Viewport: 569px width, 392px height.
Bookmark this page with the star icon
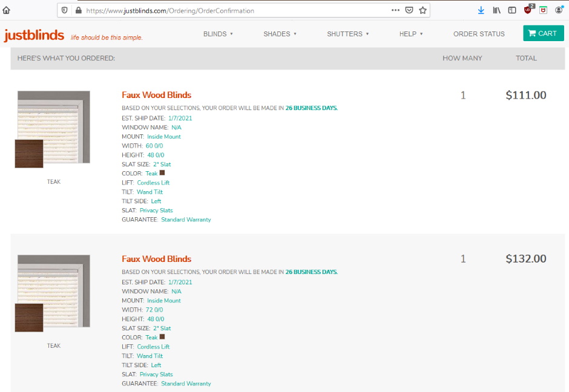pos(423,10)
